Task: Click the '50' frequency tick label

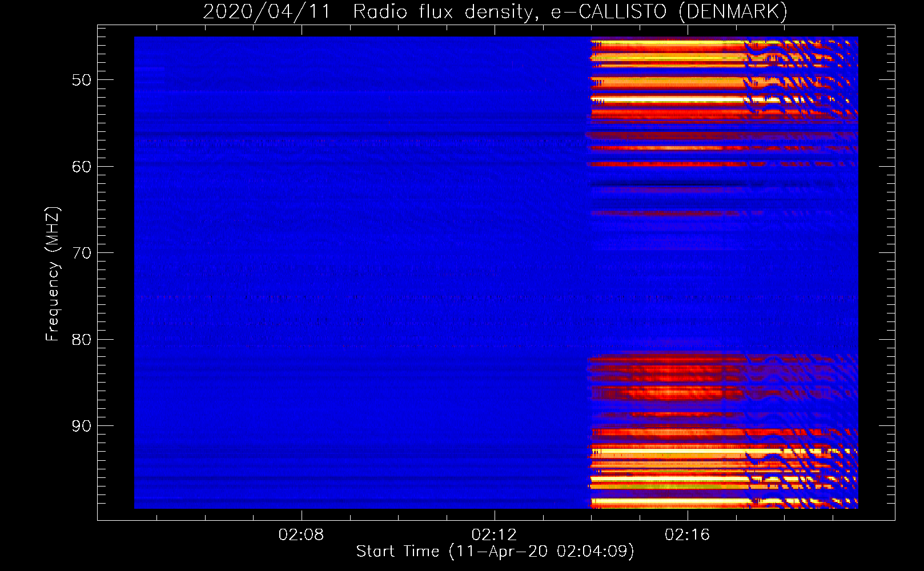Action: point(82,80)
